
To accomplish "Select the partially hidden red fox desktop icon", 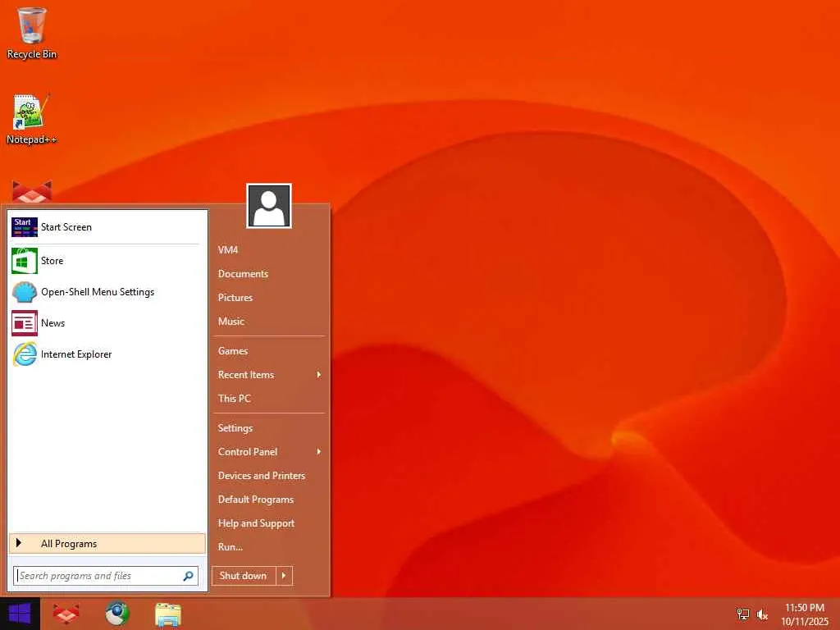I will (x=32, y=192).
